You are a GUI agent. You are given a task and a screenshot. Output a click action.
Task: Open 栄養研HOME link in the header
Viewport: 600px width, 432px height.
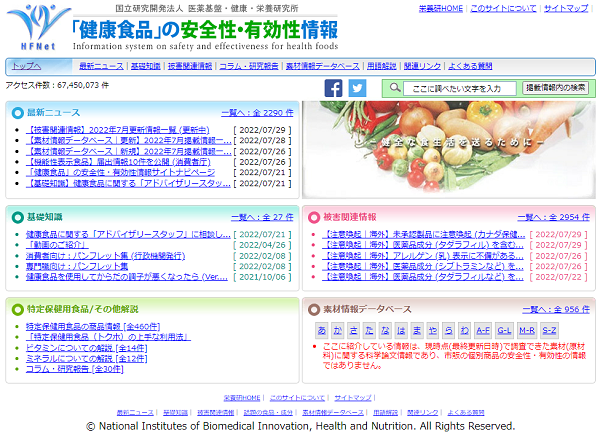click(x=441, y=8)
